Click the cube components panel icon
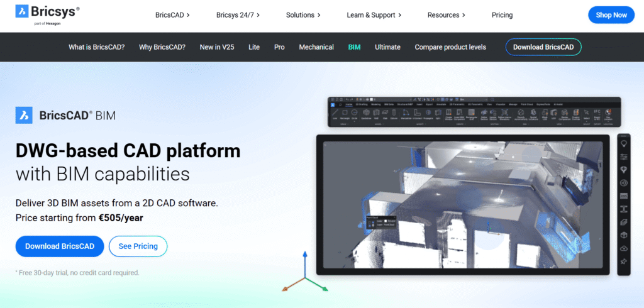This screenshot has width=644, height=308. tap(623, 235)
